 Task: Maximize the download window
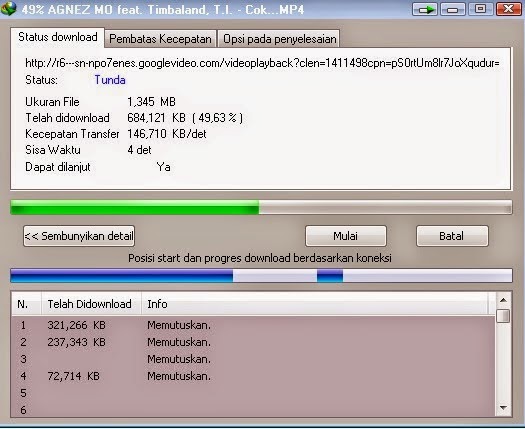(480, 9)
